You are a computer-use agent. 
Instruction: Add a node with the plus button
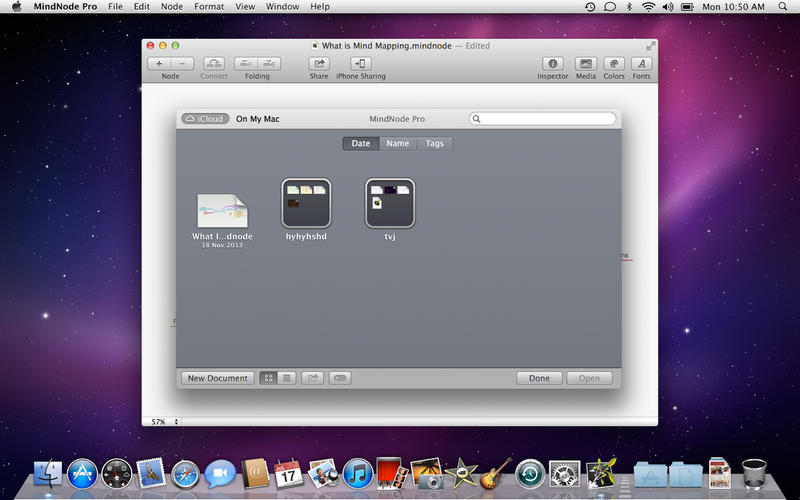[x=160, y=63]
